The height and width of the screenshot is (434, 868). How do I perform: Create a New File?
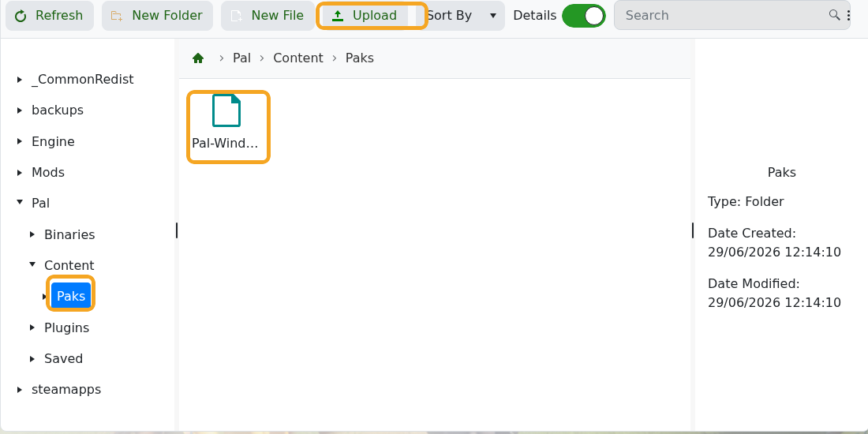click(268, 16)
